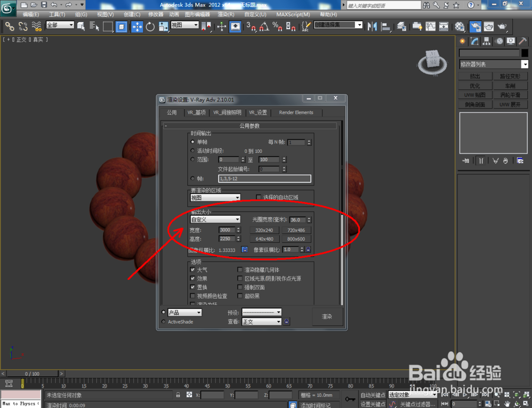The image size is (532, 408).
Task: Click the 3ds Max application logo button
Action: (x=8, y=7)
